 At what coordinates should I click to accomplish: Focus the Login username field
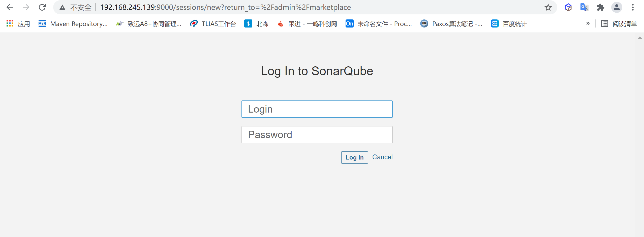point(317,109)
